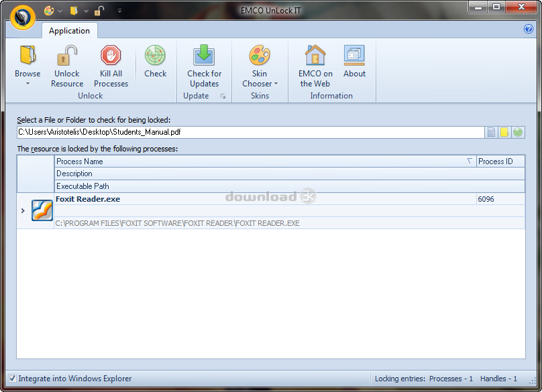The image size is (542, 392).
Task: Select the Foxit Reader.exe process name
Action: click(88, 199)
